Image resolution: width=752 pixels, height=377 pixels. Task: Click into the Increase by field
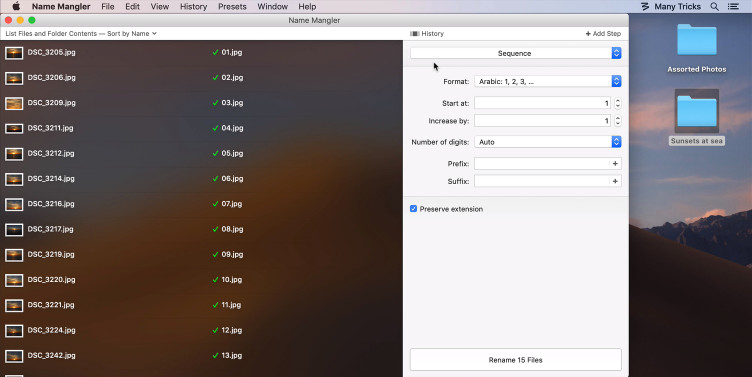[x=542, y=121]
